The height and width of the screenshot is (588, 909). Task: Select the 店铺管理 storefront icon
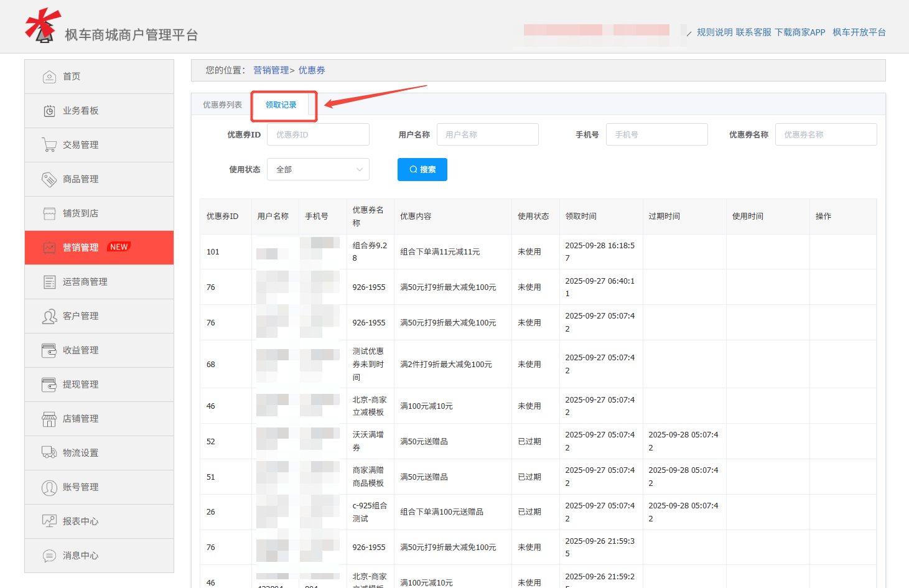click(x=50, y=418)
